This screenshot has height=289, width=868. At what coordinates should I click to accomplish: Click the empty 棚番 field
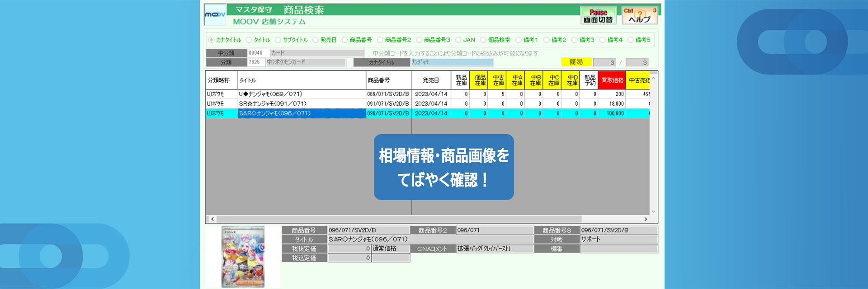coord(619,249)
